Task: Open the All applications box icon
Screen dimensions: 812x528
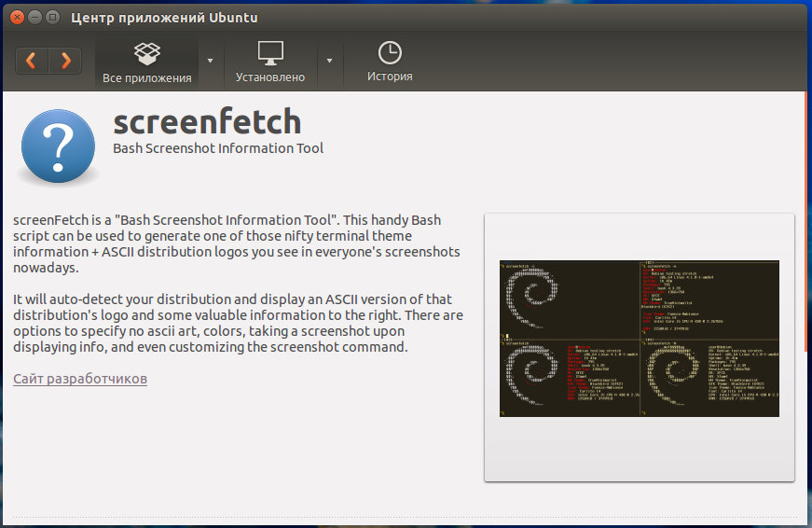Action: click(x=147, y=53)
